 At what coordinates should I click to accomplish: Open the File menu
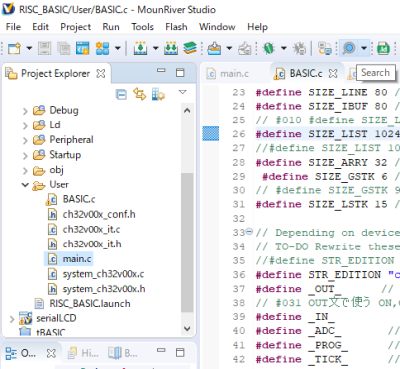(13, 27)
